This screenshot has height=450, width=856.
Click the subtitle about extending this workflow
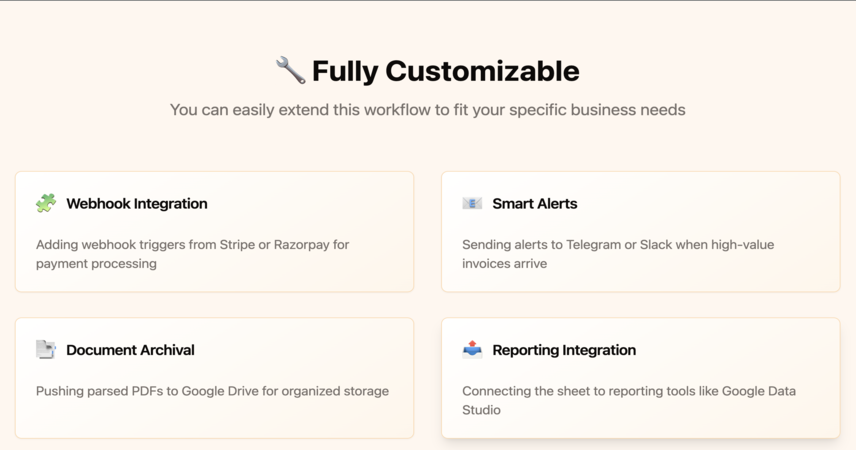tap(427, 110)
